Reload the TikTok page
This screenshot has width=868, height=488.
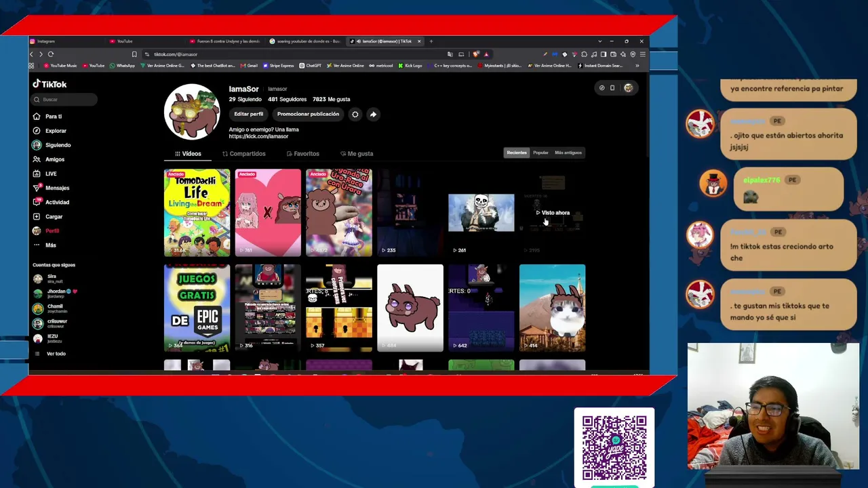pyautogui.click(x=51, y=54)
